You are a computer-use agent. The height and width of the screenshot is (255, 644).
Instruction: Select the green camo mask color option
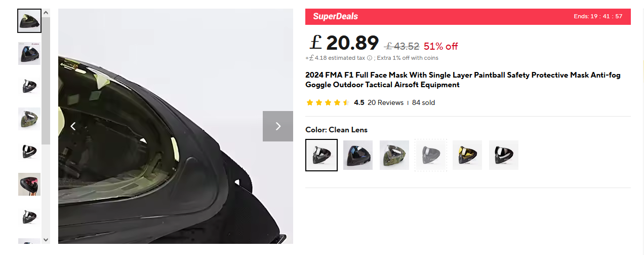click(x=394, y=155)
